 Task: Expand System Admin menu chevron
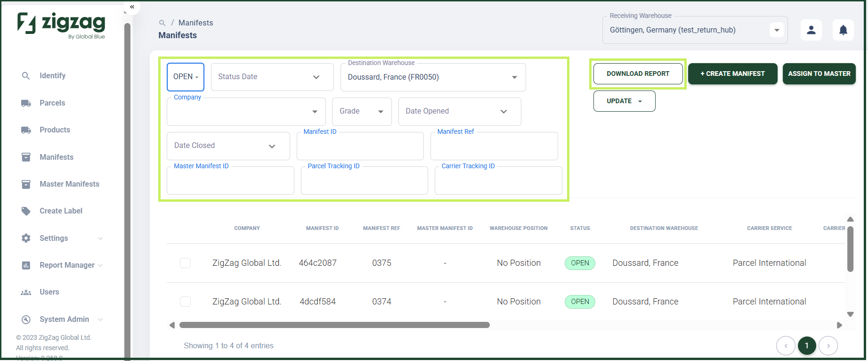100,320
